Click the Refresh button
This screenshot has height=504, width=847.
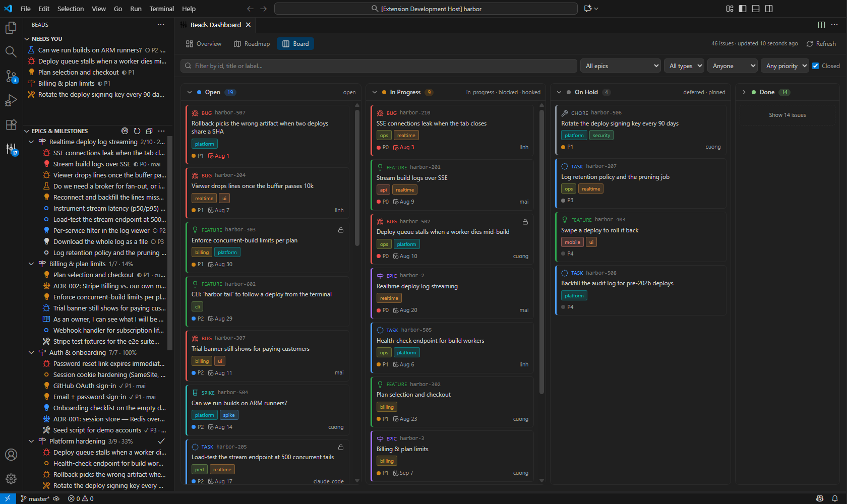coord(821,44)
